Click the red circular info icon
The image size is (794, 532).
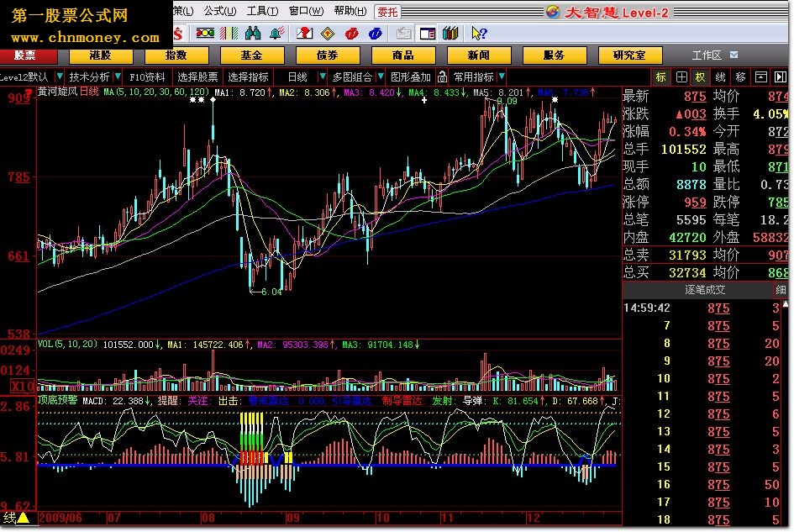tap(351, 34)
